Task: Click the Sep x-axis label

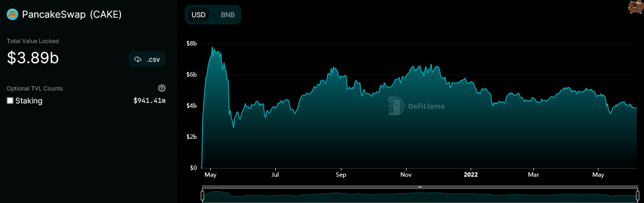Action: coord(340,175)
